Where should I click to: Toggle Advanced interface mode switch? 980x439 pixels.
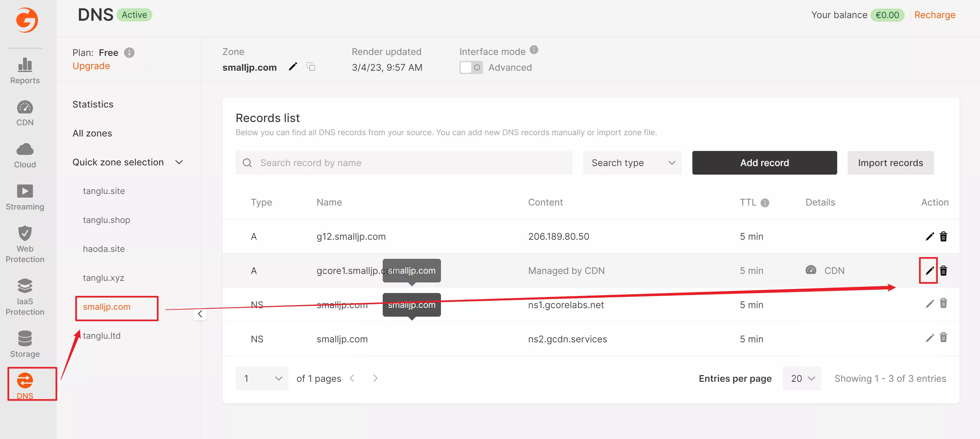point(471,67)
